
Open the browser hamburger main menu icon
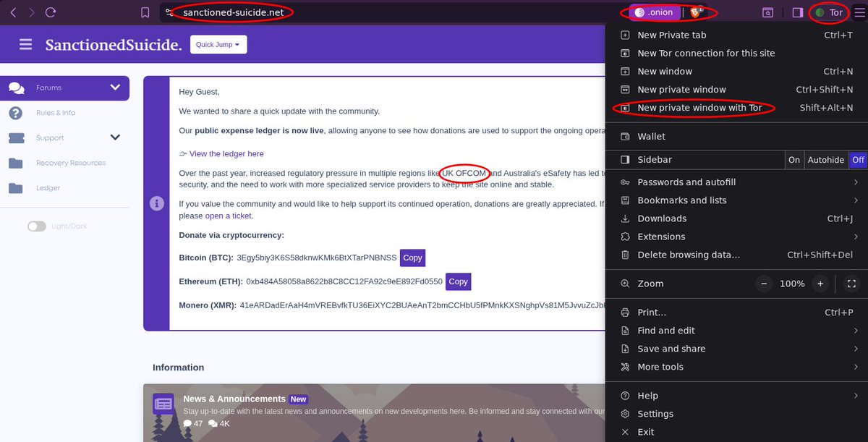point(859,12)
